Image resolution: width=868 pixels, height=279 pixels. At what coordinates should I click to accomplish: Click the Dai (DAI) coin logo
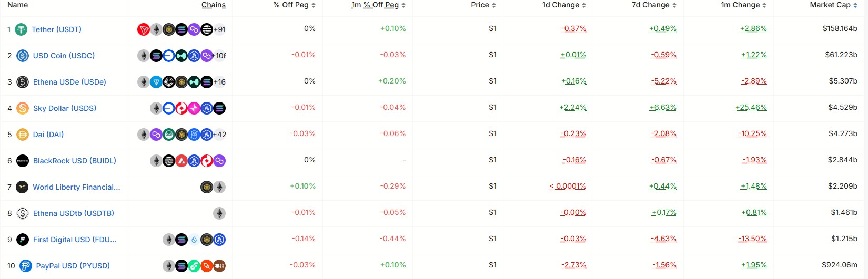pyautogui.click(x=23, y=135)
